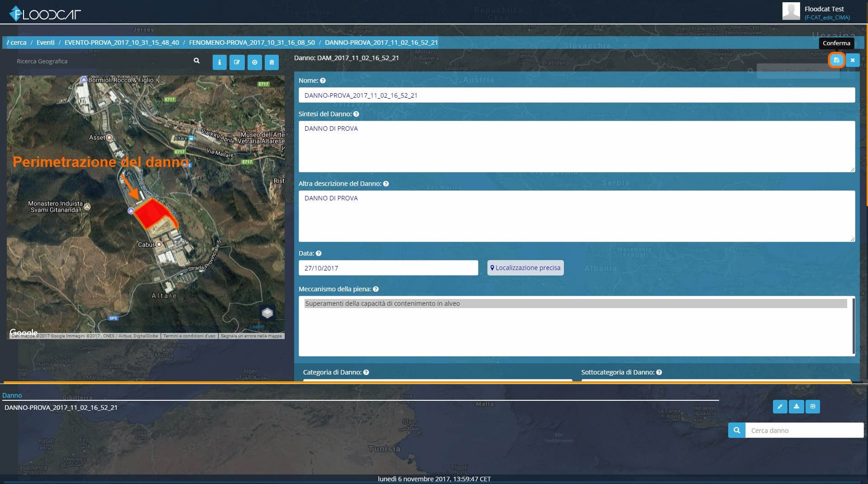Click the Cerca danno search magnifier button
This screenshot has height=484, width=868.
coord(737,430)
